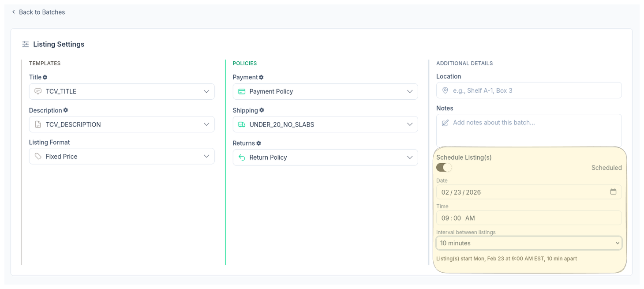Click the pencil icon in the Notes box
Image resolution: width=644 pixels, height=289 pixels.
click(445, 122)
